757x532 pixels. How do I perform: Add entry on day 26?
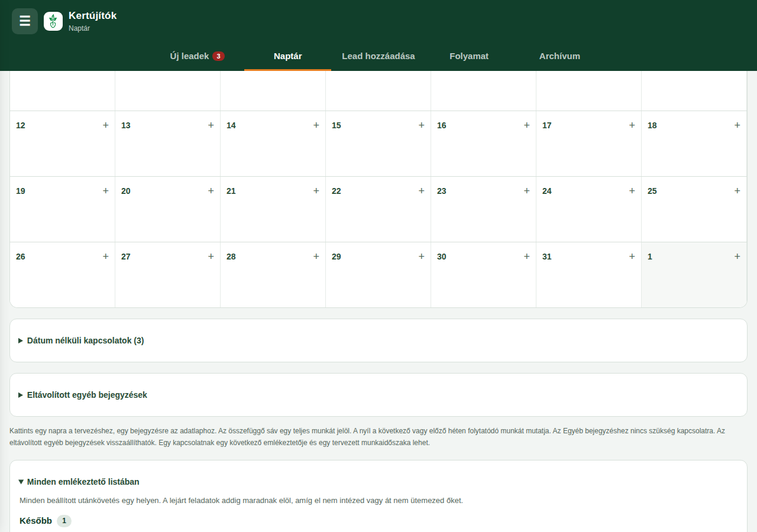[x=106, y=257]
